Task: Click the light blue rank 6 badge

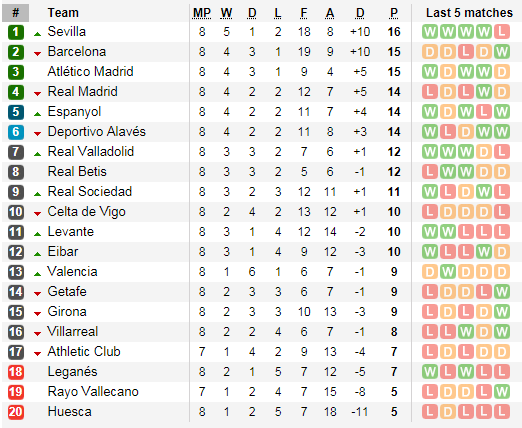Action: 16,132
